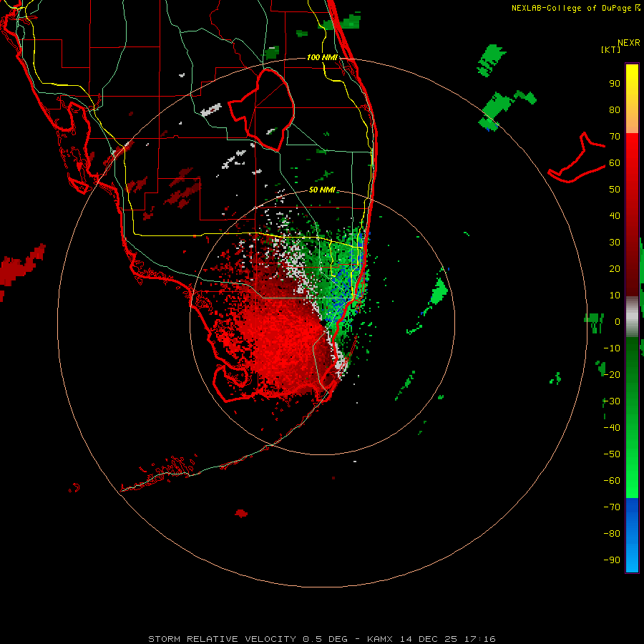Click the KAMX station identifier in the footer
The width and height of the screenshot is (644, 644).
(x=380, y=639)
